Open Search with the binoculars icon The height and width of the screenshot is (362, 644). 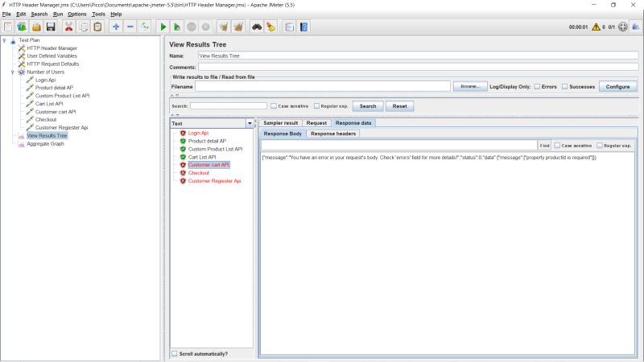coord(257,27)
